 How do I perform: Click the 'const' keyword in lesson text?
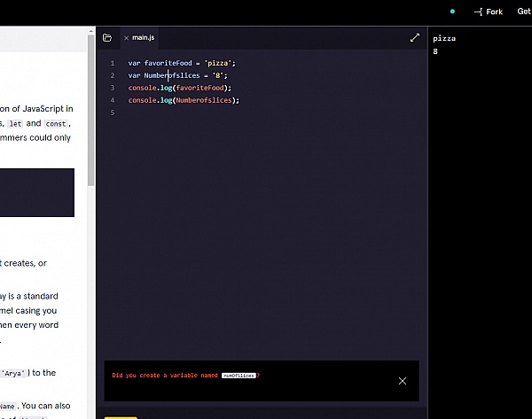click(56, 124)
